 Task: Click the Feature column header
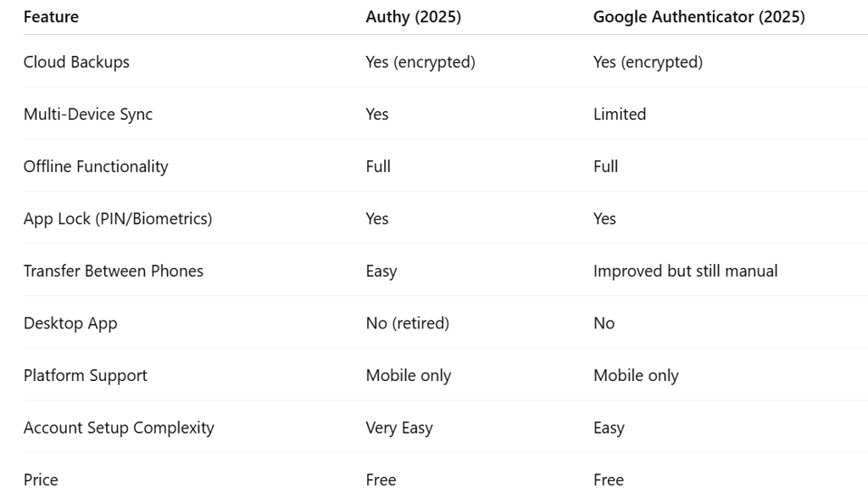50,17
